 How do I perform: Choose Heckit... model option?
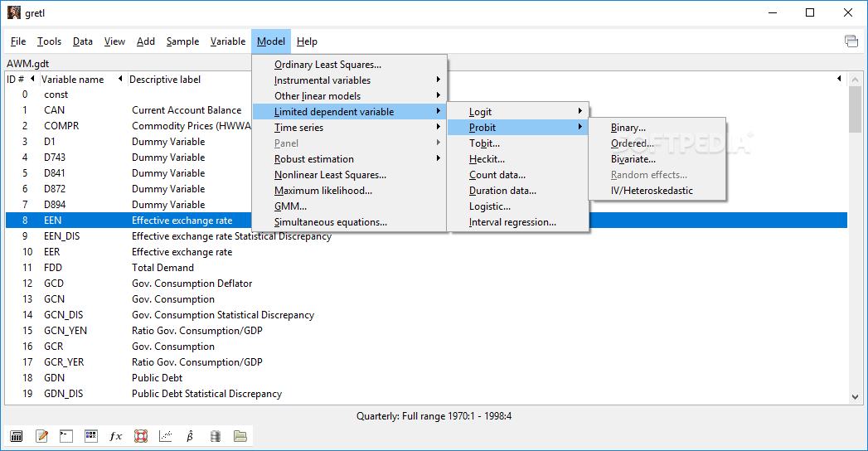pos(517,159)
